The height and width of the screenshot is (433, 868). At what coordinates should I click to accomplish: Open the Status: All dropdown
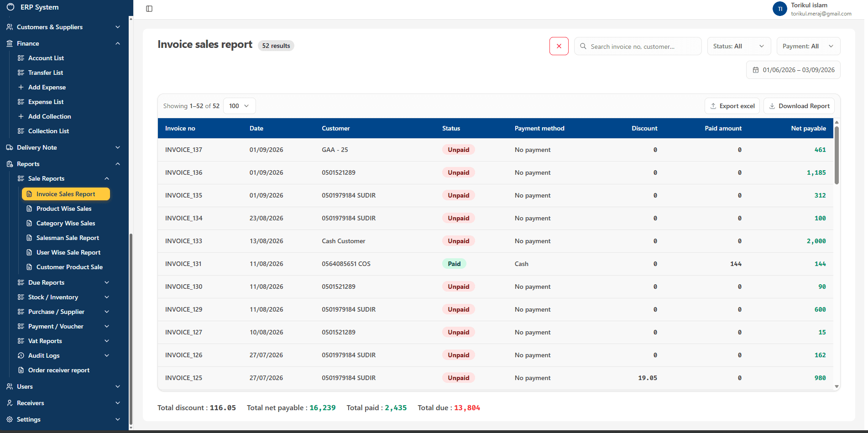tap(739, 46)
